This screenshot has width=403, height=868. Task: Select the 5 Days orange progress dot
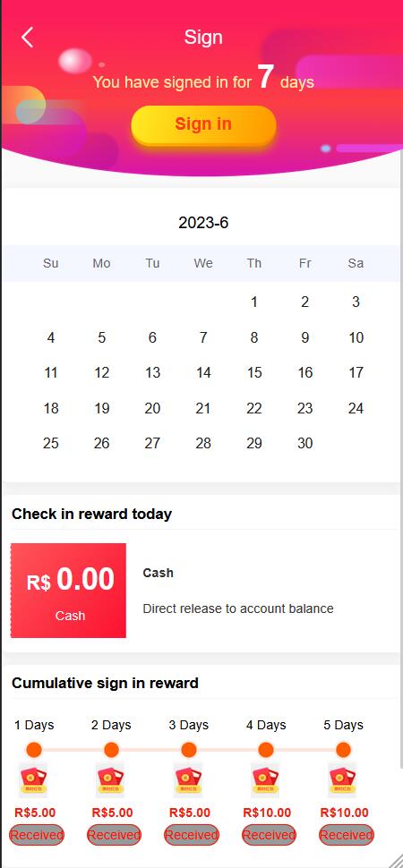(x=343, y=750)
